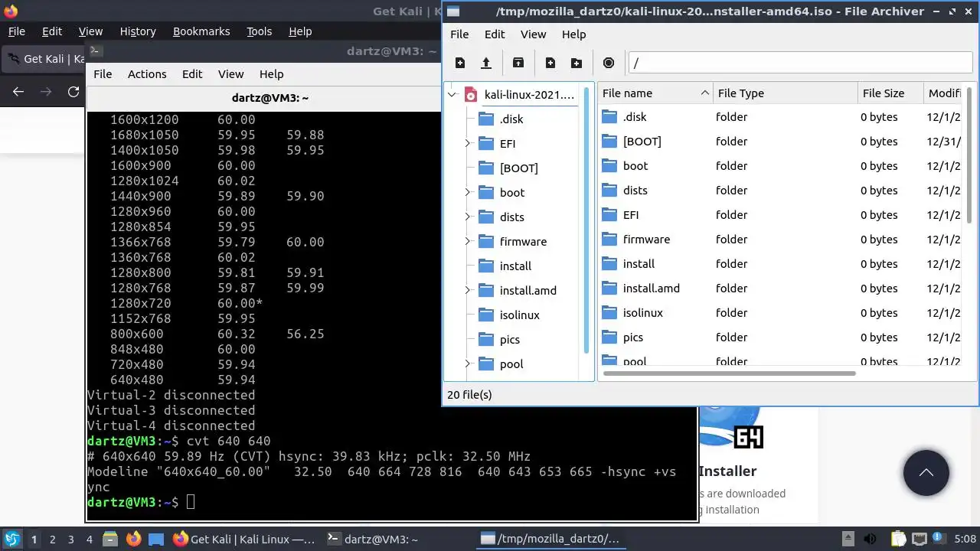Open Firefox Bookmarks menu

[x=201, y=31]
